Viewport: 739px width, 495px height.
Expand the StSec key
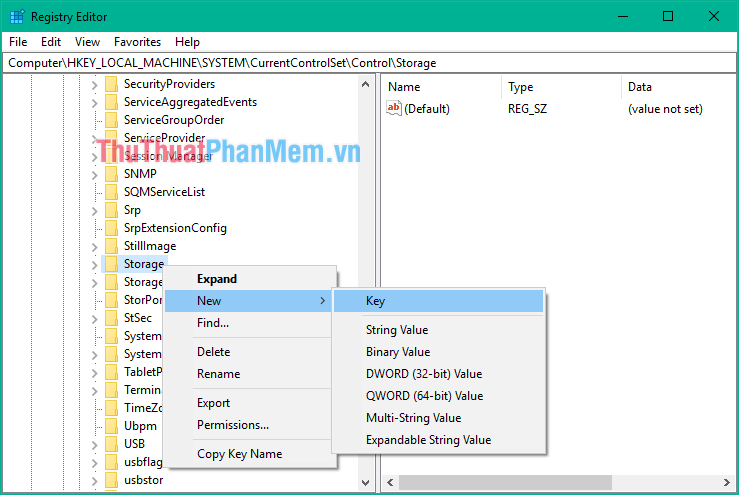pos(94,319)
